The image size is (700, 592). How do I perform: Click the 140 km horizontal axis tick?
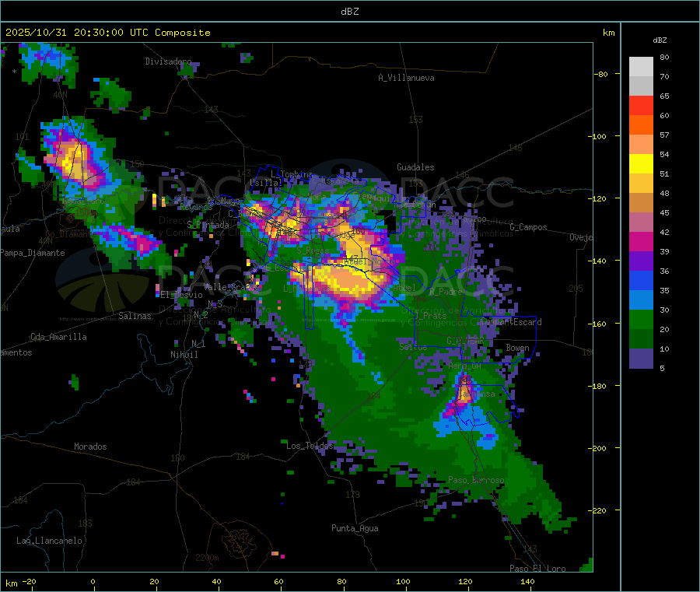(x=527, y=581)
